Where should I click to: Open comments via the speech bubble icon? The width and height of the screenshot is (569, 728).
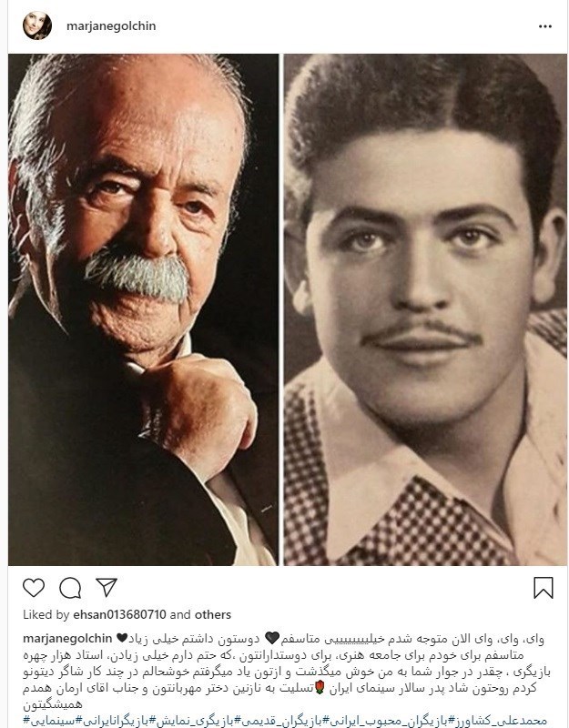[70, 588]
